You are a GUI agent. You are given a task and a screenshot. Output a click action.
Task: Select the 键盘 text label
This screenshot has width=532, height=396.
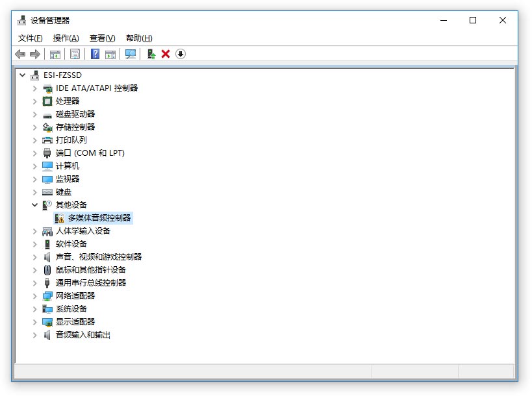coord(64,192)
